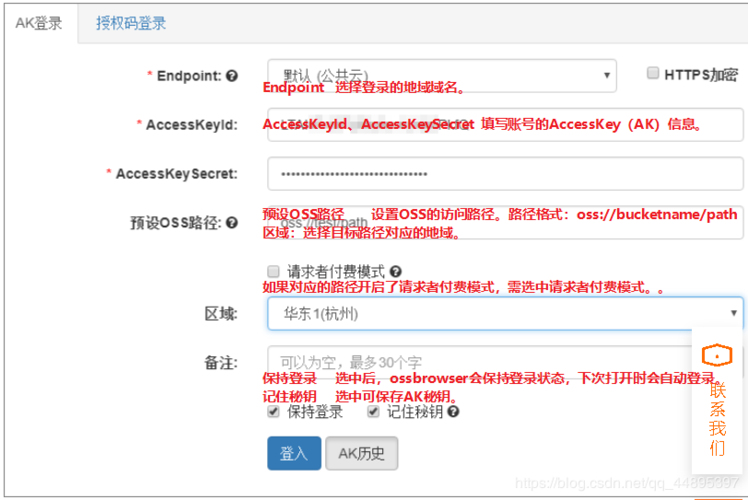
Task: Uncheck the 记住秘钥 checkbox
Action: point(373,411)
